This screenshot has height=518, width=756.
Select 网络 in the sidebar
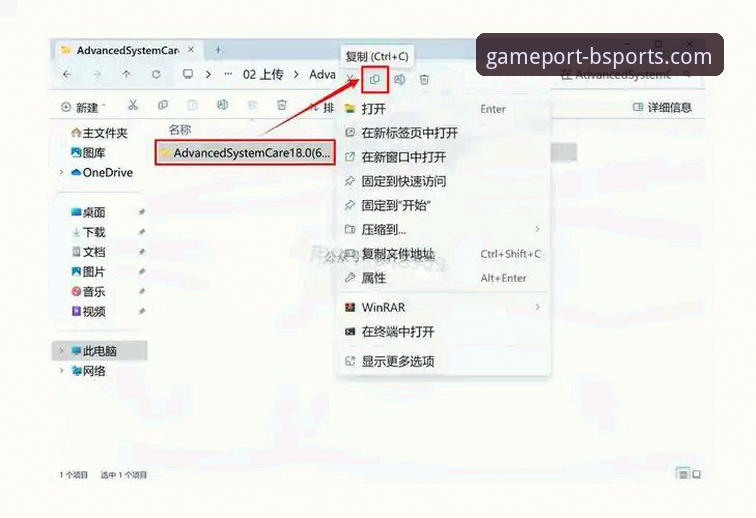(x=88, y=370)
